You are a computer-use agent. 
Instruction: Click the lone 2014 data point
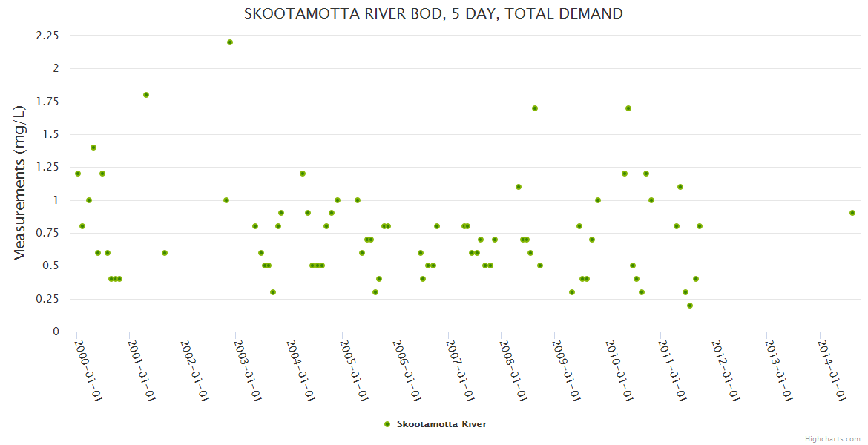click(x=852, y=213)
